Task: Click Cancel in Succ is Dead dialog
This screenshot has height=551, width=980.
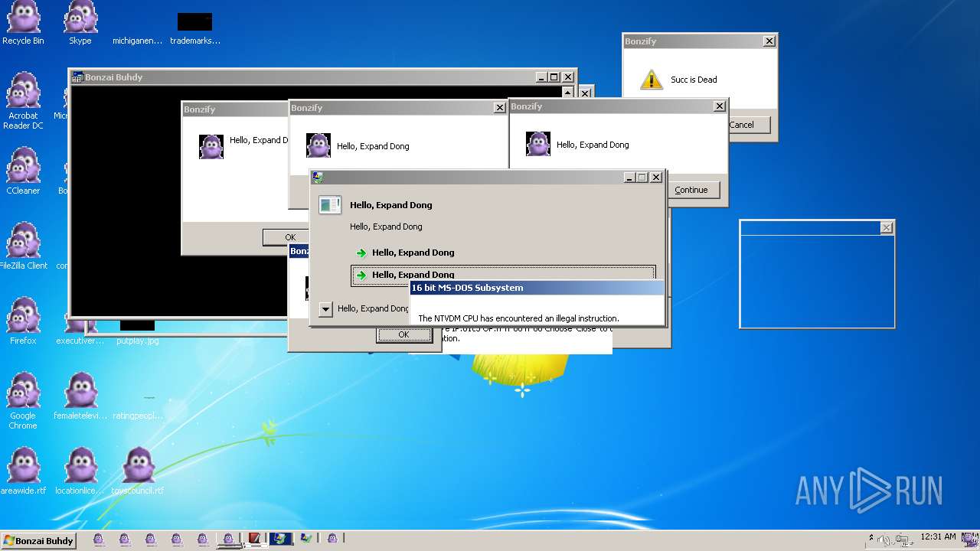Action: pyautogui.click(x=741, y=125)
